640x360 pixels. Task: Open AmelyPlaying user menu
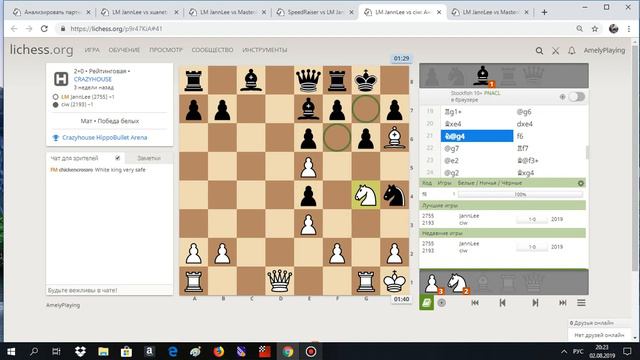tap(604, 50)
